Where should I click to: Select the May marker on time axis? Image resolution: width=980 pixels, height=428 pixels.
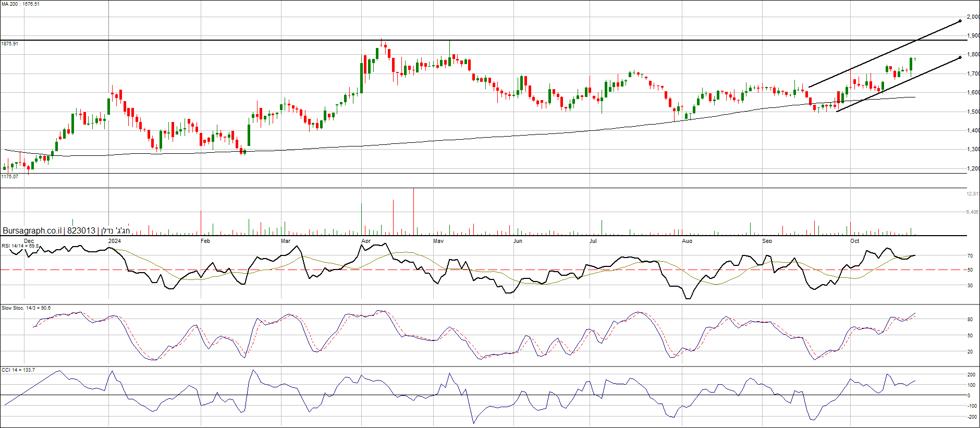point(438,241)
